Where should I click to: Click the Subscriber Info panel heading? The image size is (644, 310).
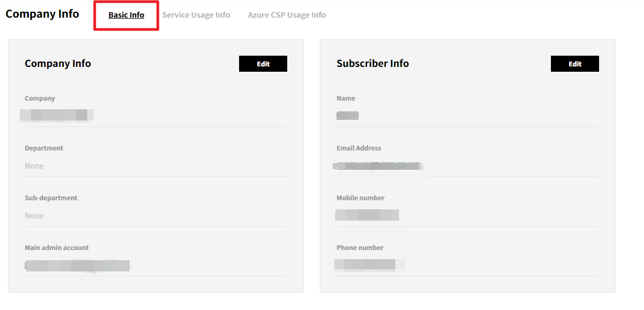point(372,63)
